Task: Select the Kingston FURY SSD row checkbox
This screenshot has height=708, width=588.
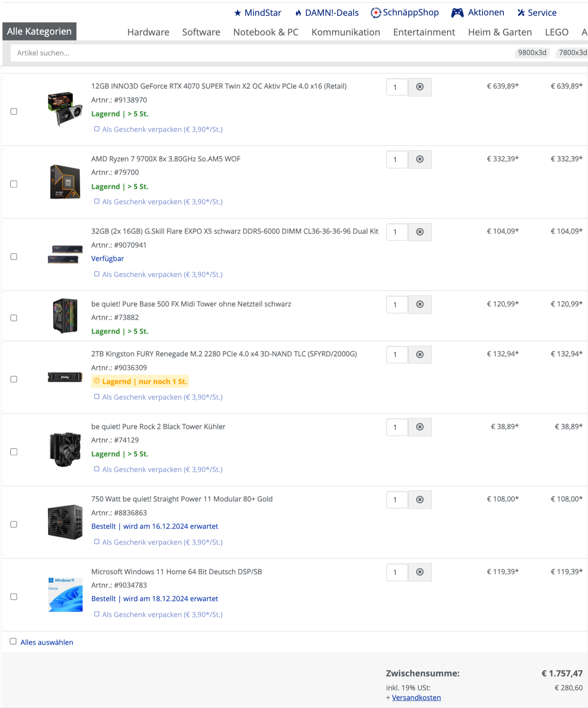Action: pyautogui.click(x=14, y=379)
